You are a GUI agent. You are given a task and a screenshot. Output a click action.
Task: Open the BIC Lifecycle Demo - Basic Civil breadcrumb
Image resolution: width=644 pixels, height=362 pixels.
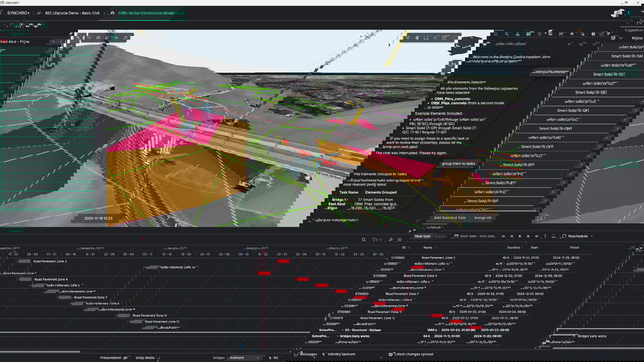click(72, 13)
